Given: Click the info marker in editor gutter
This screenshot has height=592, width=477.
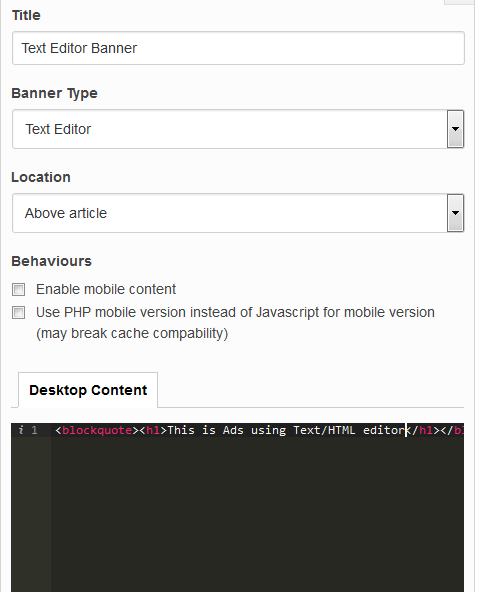Looking at the screenshot, I should click(21, 430).
